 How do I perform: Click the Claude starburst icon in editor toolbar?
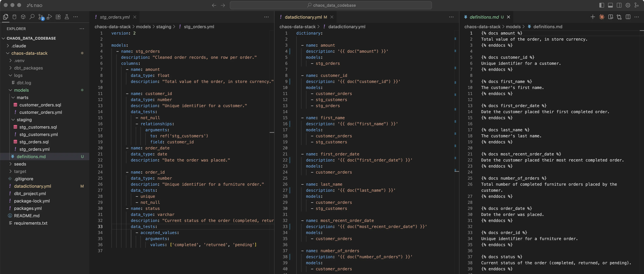[x=602, y=17]
